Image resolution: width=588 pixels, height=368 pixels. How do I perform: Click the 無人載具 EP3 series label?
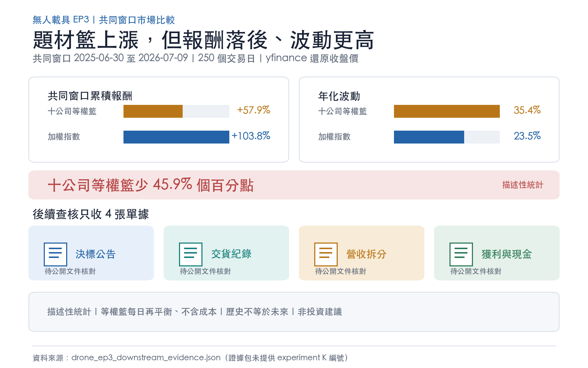click(61, 20)
